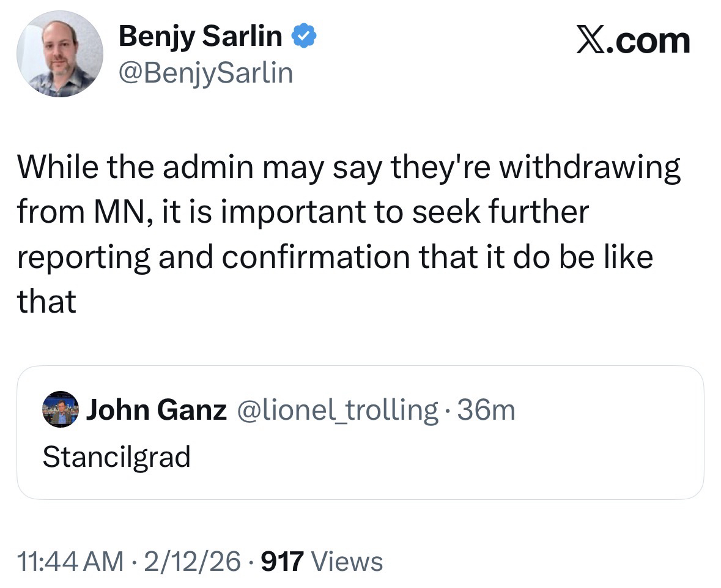Click the blue verified checkmark badge

click(x=303, y=37)
